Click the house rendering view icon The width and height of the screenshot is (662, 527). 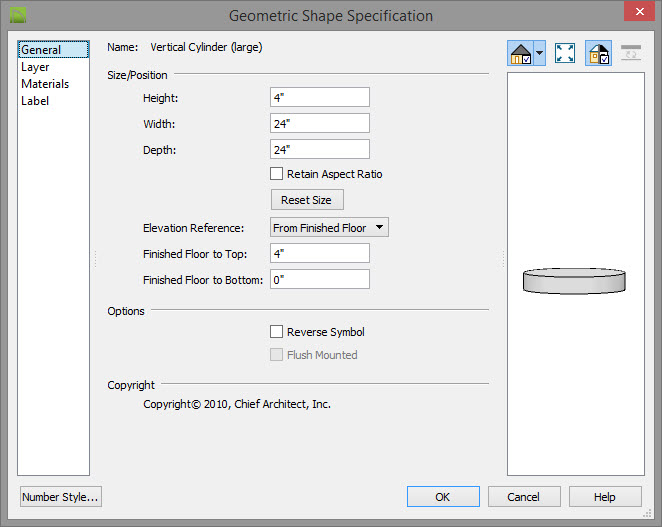pyautogui.click(x=521, y=53)
